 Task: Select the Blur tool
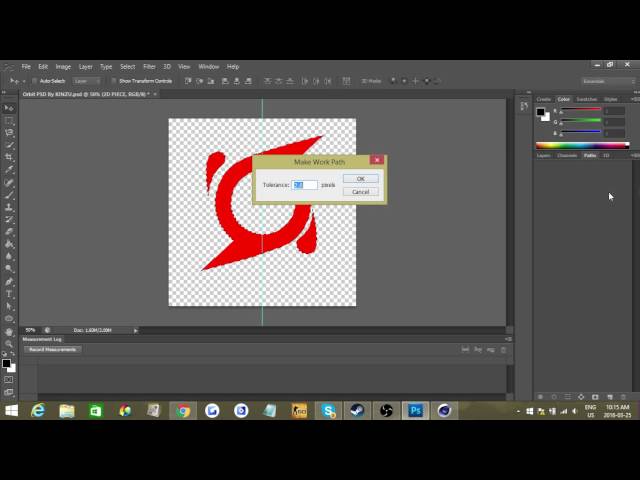(x=9, y=256)
